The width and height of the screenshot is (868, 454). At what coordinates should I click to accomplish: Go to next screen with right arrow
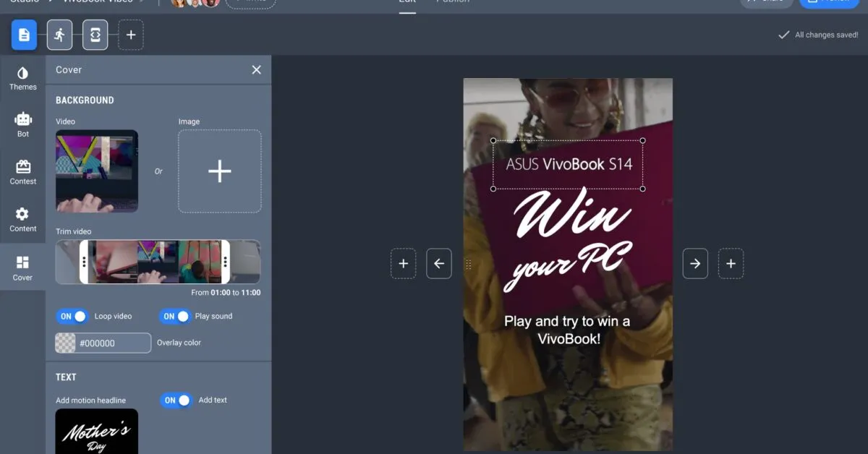(x=695, y=264)
